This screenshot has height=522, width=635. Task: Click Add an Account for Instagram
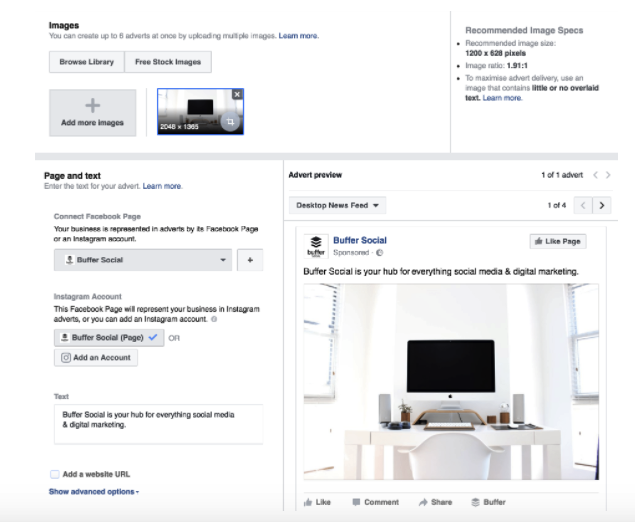pyautogui.click(x=96, y=358)
